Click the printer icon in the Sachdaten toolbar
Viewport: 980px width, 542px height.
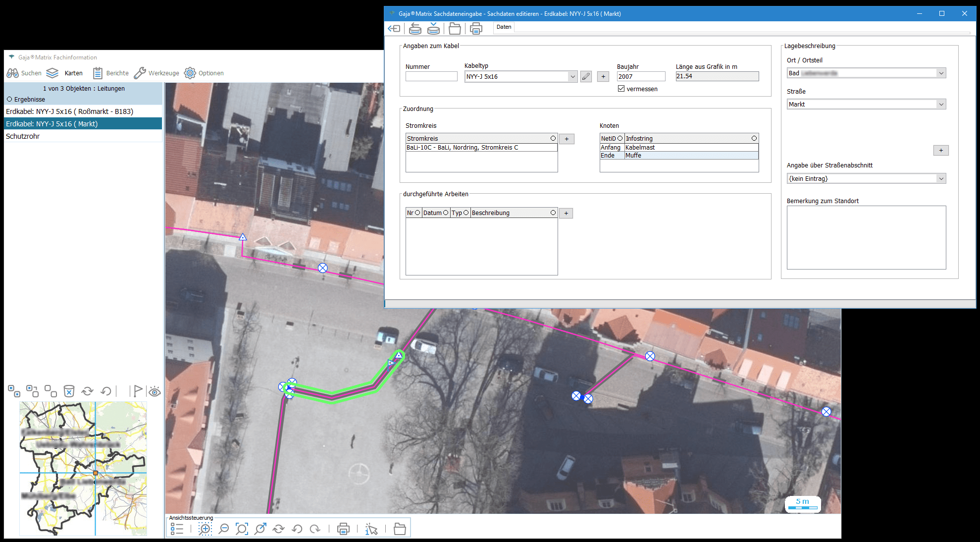tap(476, 29)
